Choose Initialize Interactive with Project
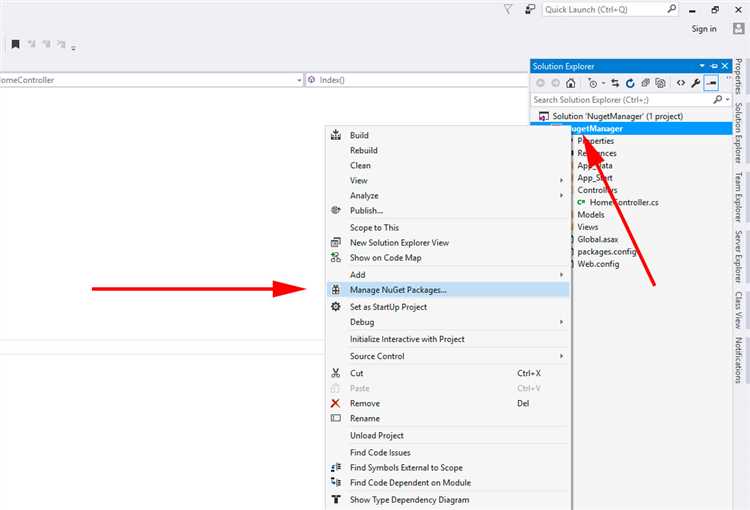The image size is (750, 510). (x=447, y=339)
